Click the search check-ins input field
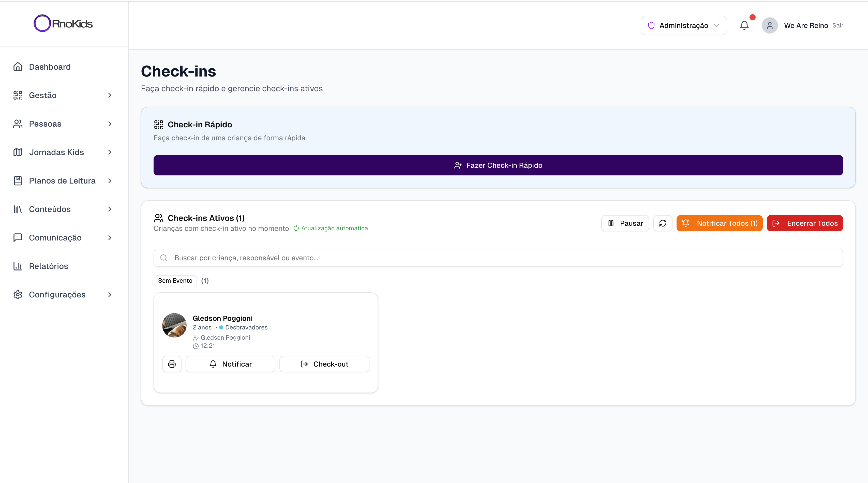868x483 pixels. coord(498,258)
